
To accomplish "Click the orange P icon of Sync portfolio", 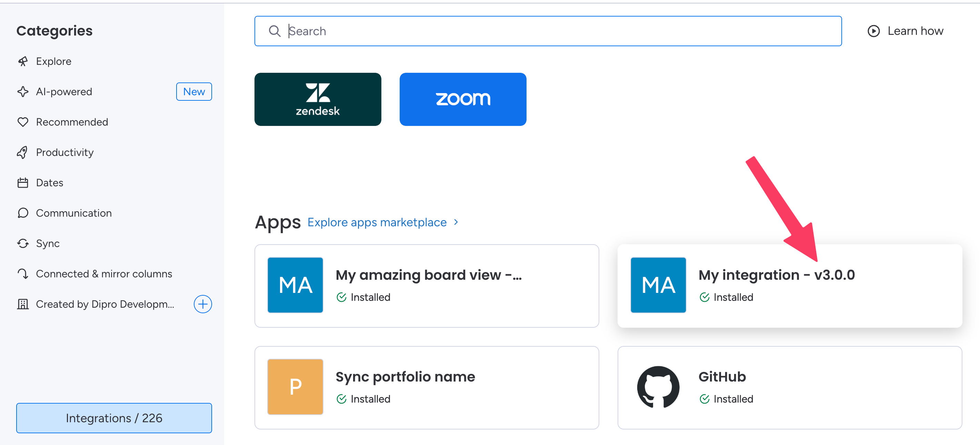I will click(x=295, y=387).
